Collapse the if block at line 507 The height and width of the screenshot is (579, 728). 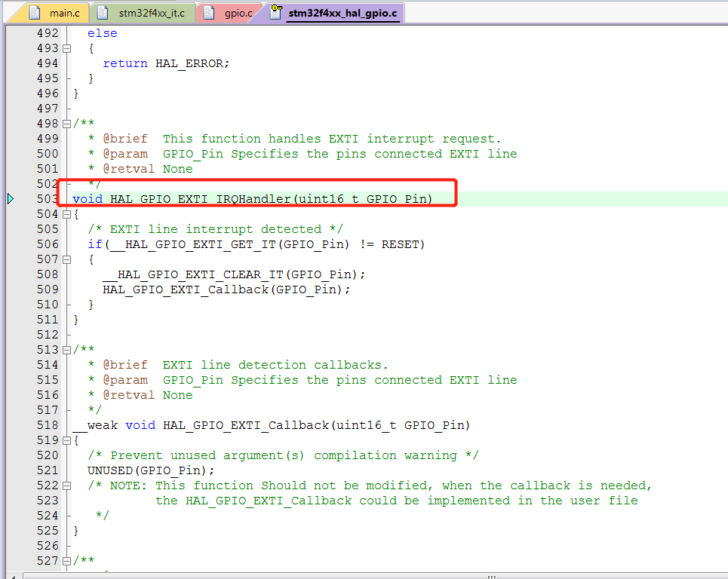(x=67, y=259)
